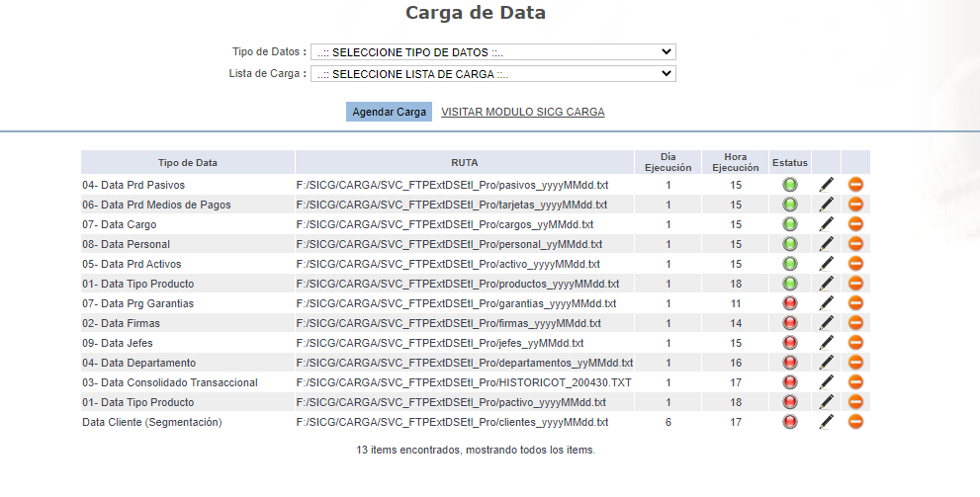Click the pencil edit icon for Data Prd Pasivos
This screenshot has width=980, height=497.
pyautogui.click(x=827, y=185)
